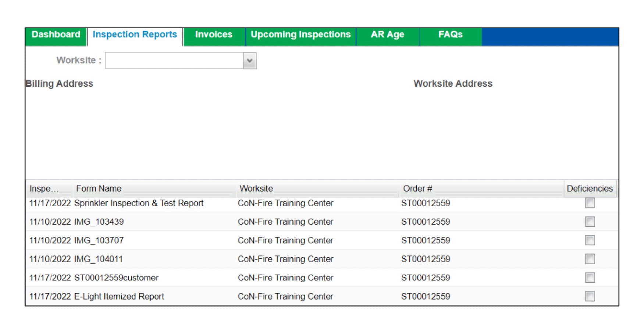This screenshot has width=644, height=333.
Task: Check Deficiencies box for Sprinkler Inspection report
Action: click(x=590, y=203)
